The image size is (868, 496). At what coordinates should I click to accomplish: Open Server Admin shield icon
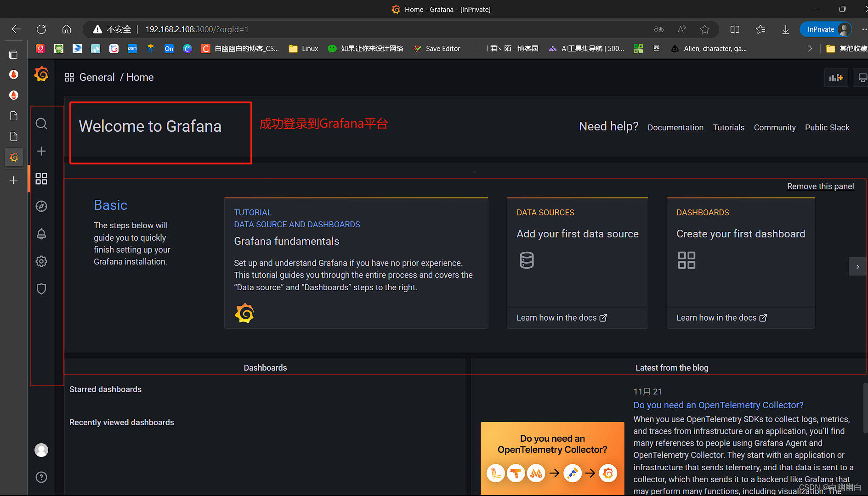coord(41,289)
